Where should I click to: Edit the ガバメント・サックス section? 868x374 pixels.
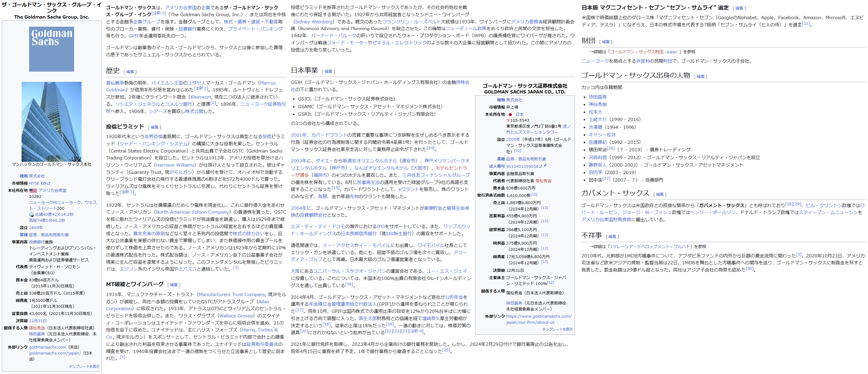coord(660,194)
